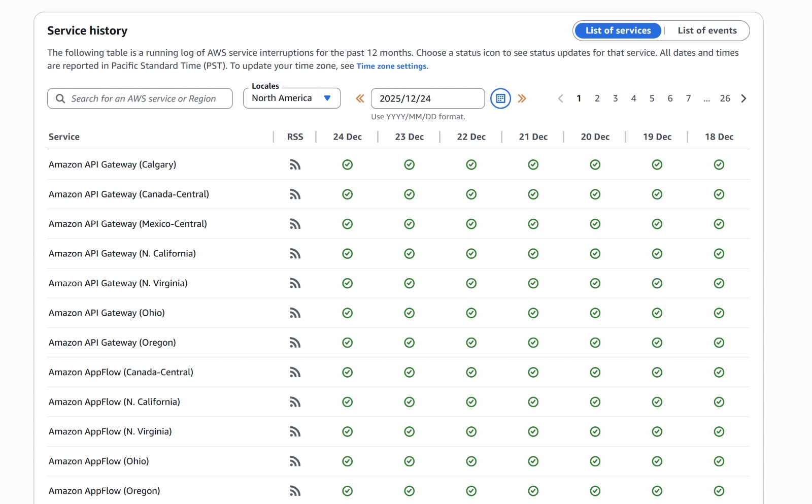Click the 19 Dec column header
Viewport: 812px width, 504px height.
[657, 137]
